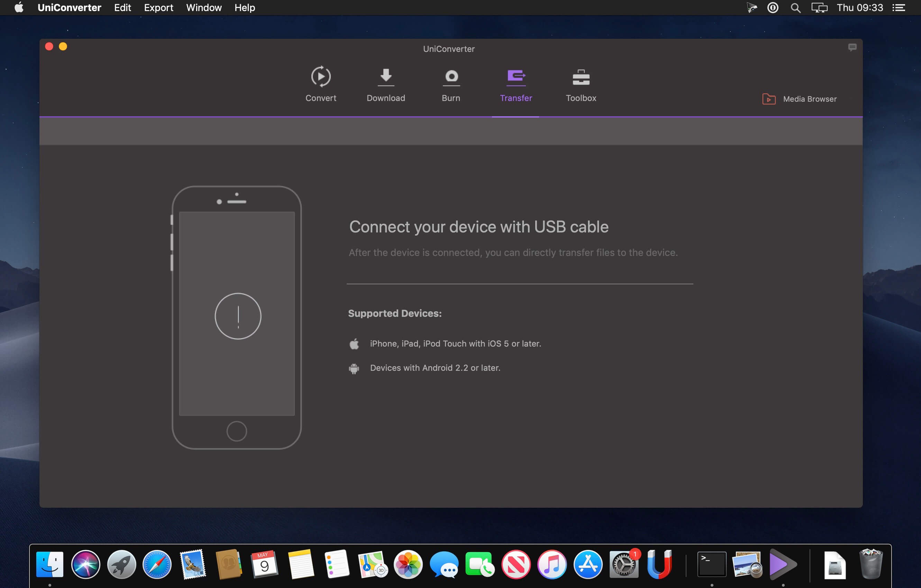Click the Apple menu logo

pos(19,8)
